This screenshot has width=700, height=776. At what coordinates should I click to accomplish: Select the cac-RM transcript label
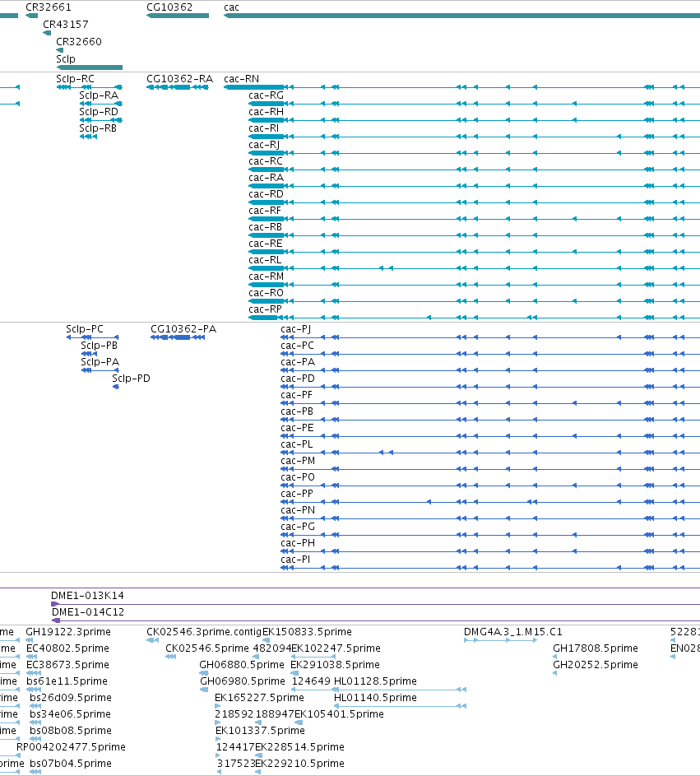tap(267, 276)
